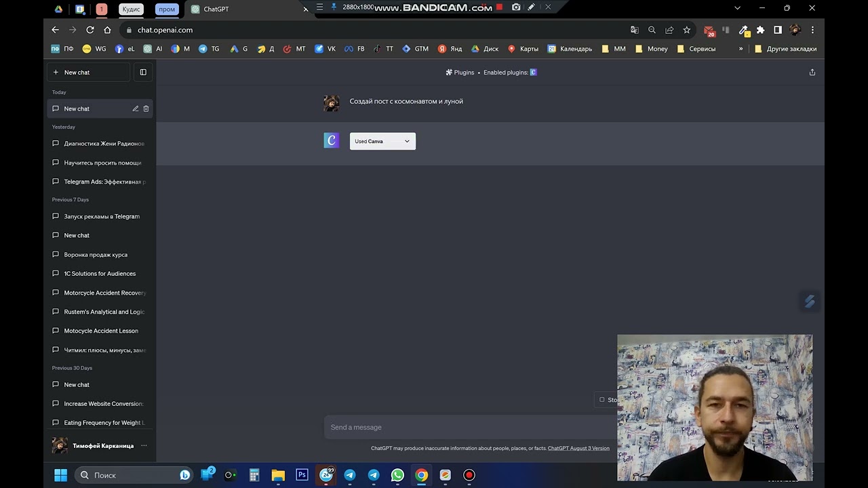The image size is (868, 488).
Task: Share the conversation using the top-right icon
Action: tap(812, 72)
